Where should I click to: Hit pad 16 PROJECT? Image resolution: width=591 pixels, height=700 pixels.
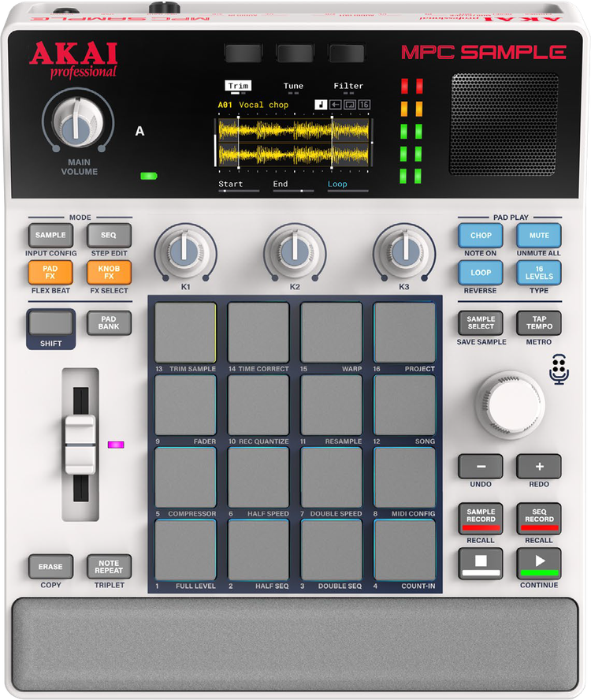(x=404, y=333)
